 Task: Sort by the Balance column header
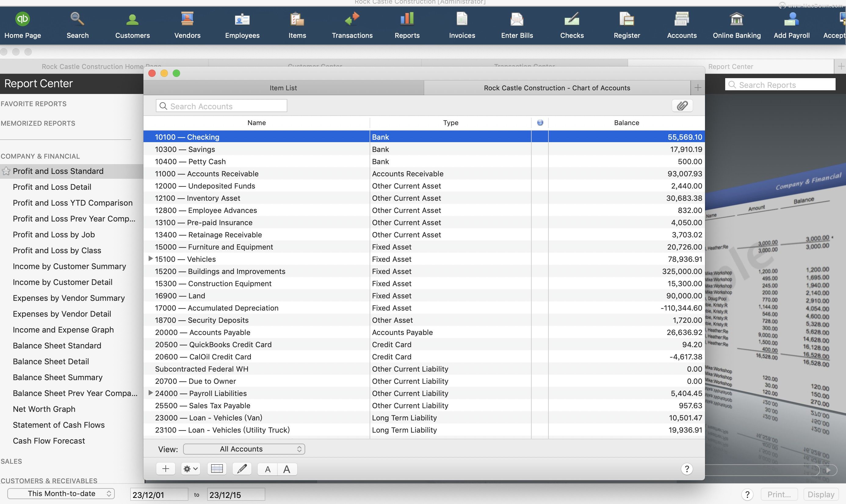(x=627, y=123)
